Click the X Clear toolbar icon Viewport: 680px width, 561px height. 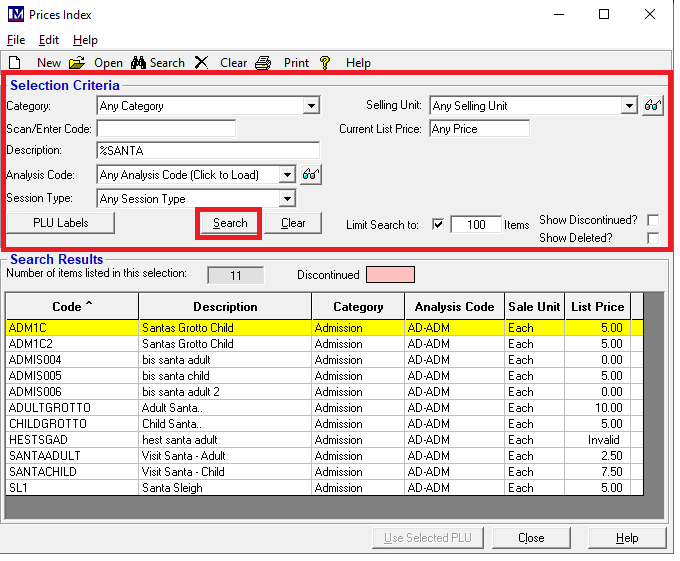click(202, 62)
